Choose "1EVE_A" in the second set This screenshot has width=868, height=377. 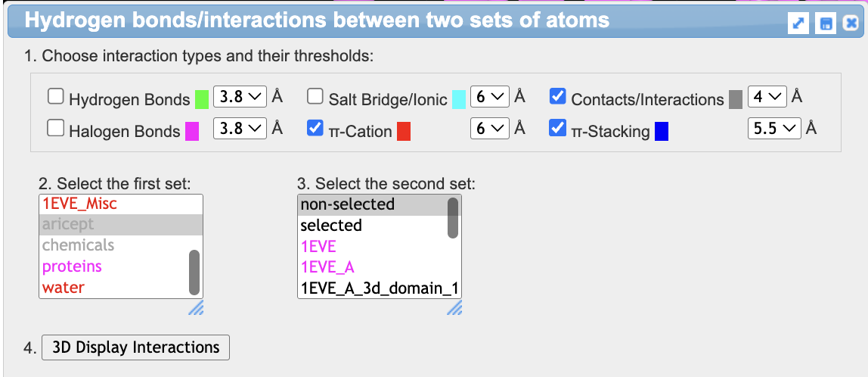pyautogui.click(x=327, y=266)
